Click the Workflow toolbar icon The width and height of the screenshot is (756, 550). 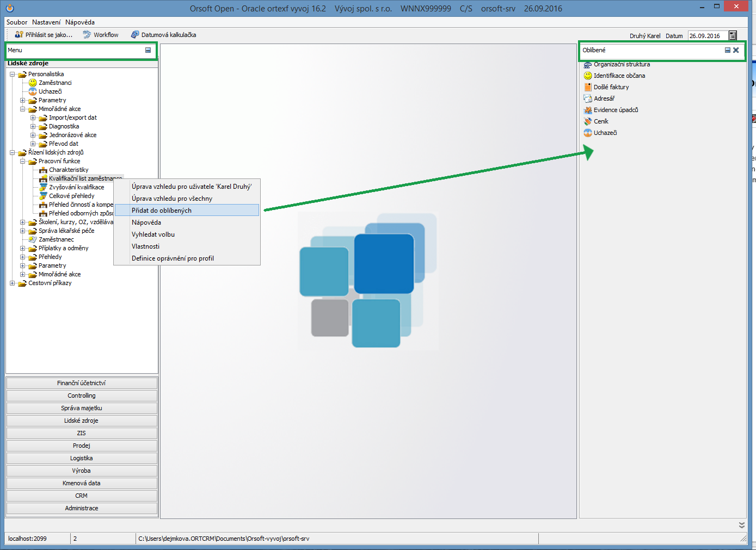pos(87,35)
